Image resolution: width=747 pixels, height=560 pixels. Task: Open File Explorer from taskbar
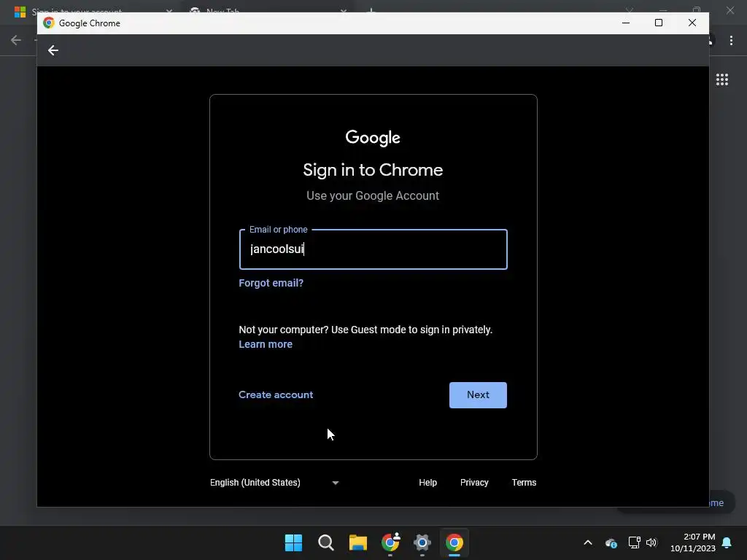click(357, 542)
